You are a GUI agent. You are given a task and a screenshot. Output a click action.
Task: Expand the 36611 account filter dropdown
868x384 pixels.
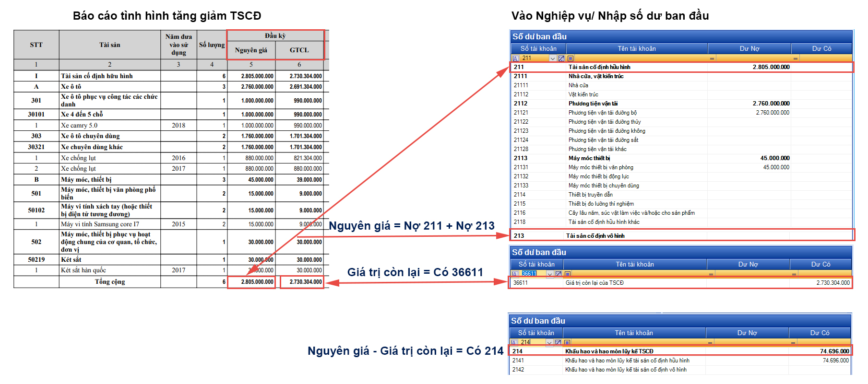(550, 274)
